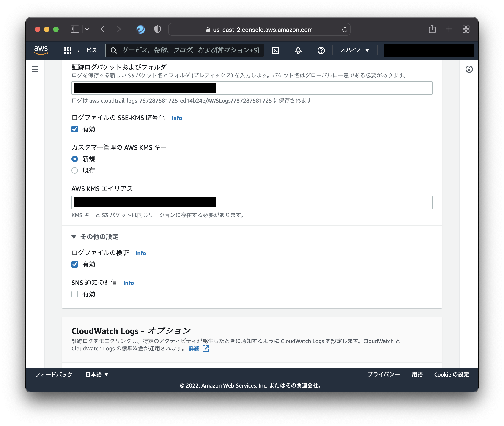Open the 日本語 language selector in footer
504x426 pixels.
coord(96,374)
